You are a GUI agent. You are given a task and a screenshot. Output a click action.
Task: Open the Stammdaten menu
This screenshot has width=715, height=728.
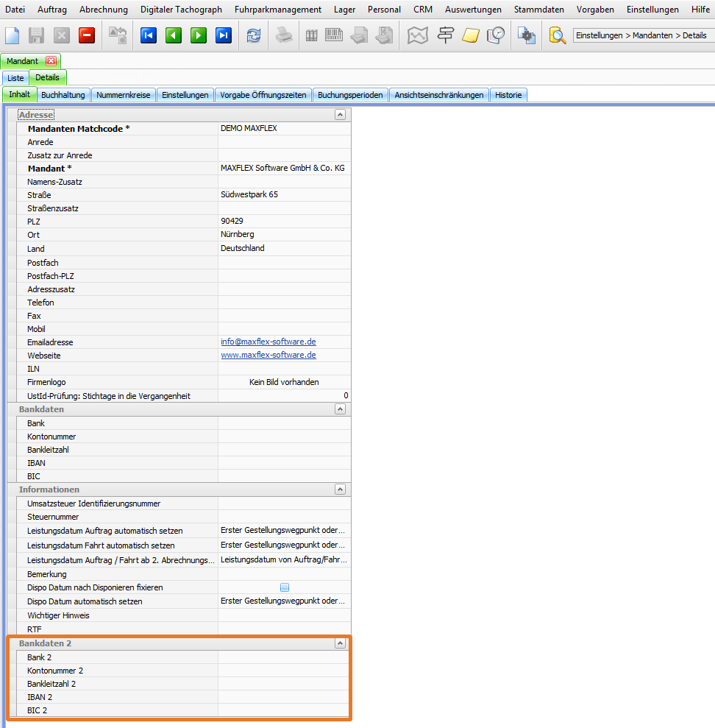(x=539, y=10)
